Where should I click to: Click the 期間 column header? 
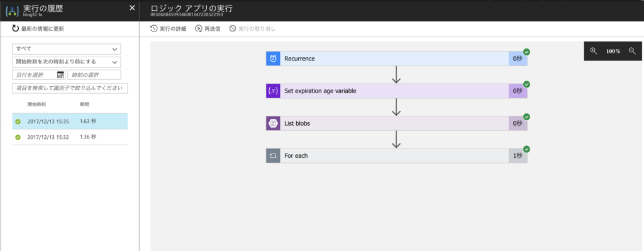click(x=85, y=104)
